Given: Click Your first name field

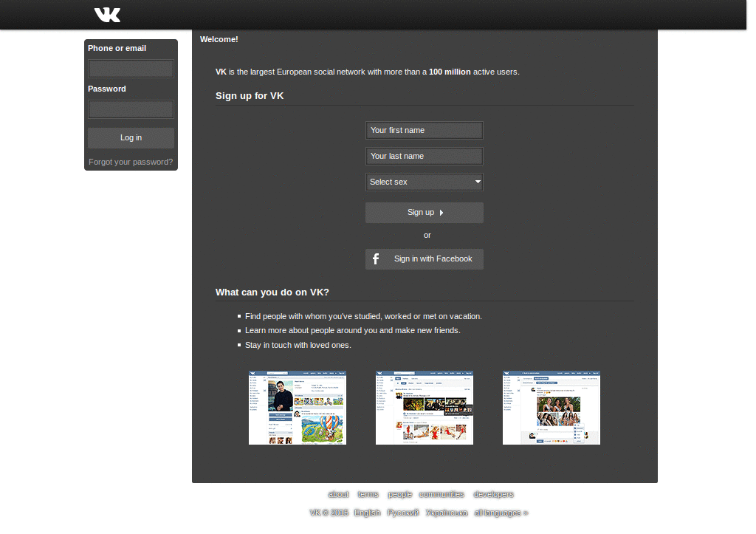Looking at the screenshot, I should click(425, 130).
